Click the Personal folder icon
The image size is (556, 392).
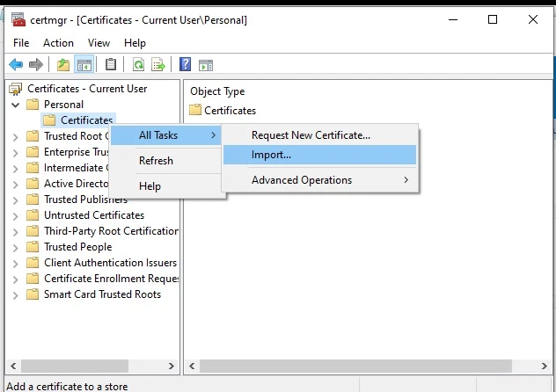33,105
